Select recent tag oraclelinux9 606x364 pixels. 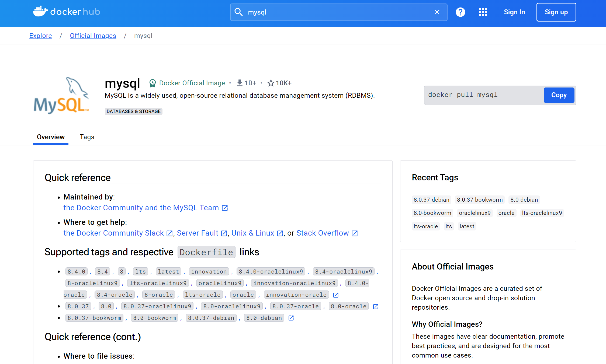pos(475,213)
